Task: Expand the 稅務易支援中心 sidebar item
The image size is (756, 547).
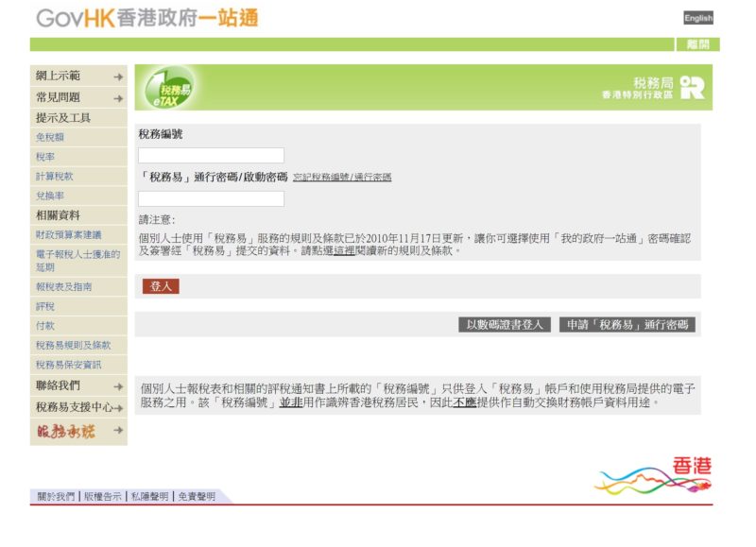Action: (x=79, y=408)
